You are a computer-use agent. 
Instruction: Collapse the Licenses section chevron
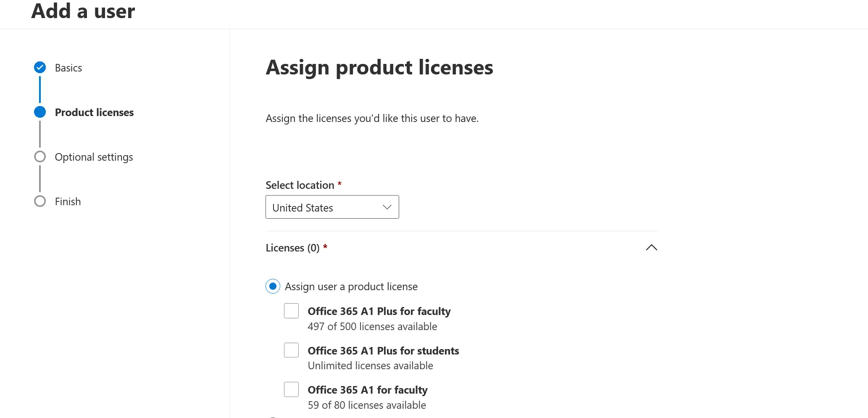[x=651, y=247]
